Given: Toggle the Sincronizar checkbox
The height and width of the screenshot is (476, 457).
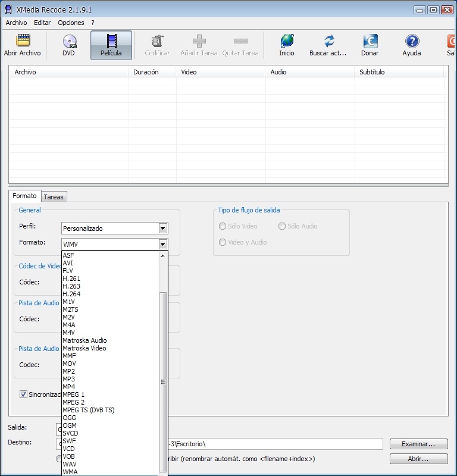Looking at the screenshot, I should pos(24,394).
